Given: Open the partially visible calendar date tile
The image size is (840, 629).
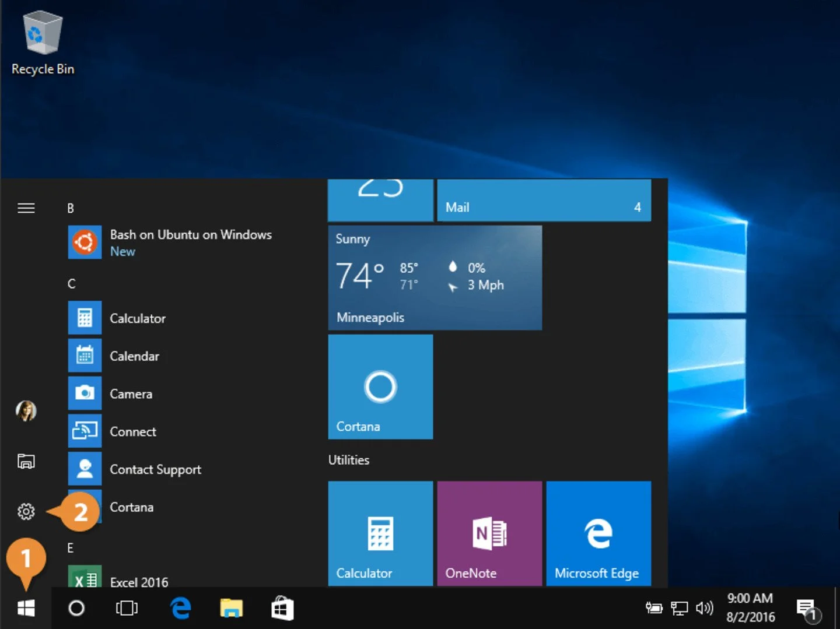Looking at the screenshot, I should coord(380,201).
